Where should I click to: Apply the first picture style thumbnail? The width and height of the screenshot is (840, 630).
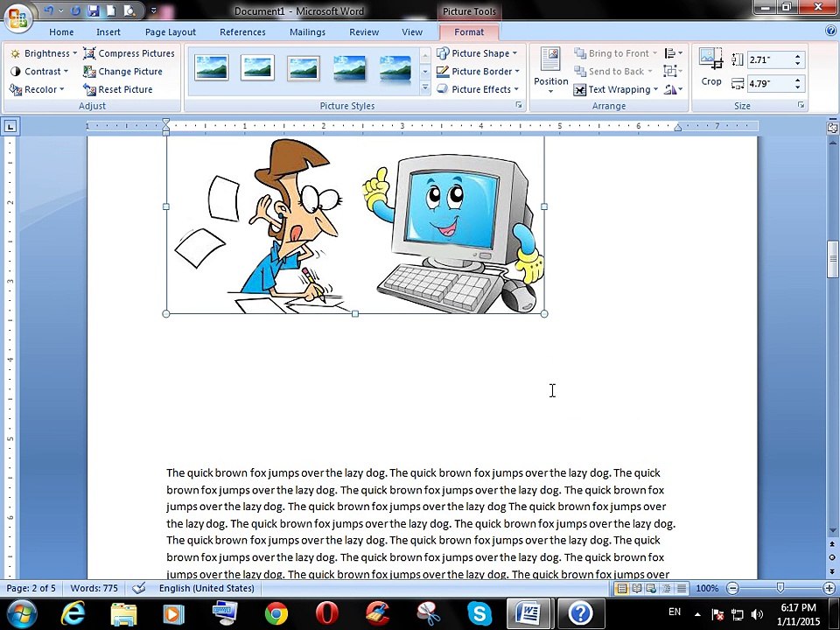click(x=212, y=68)
